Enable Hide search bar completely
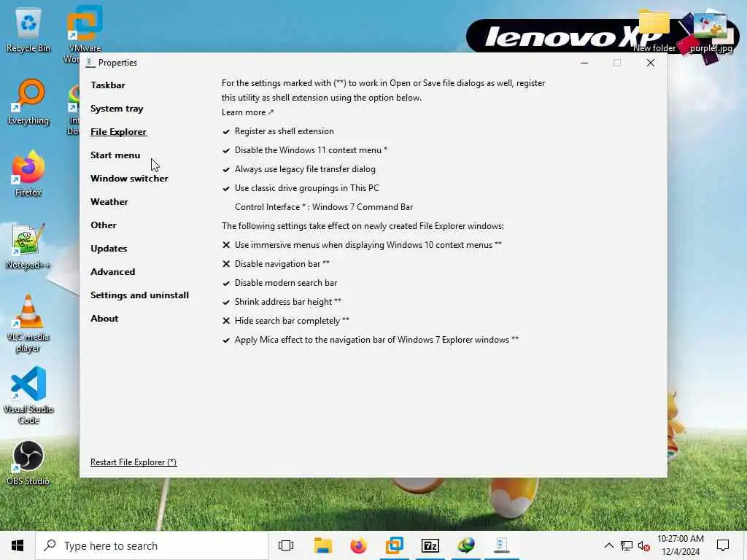The image size is (747, 560). pos(286,321)
